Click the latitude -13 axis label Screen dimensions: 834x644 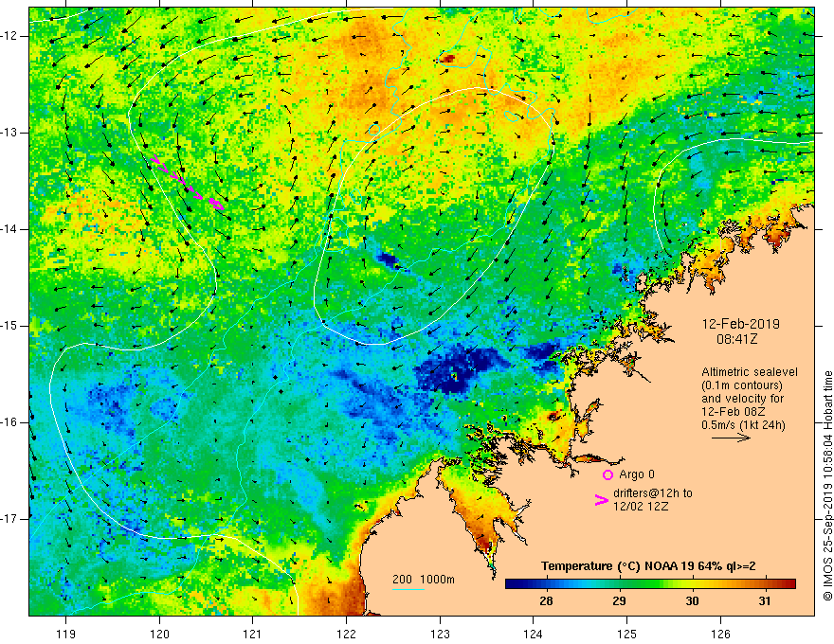(x=10, y=133)
